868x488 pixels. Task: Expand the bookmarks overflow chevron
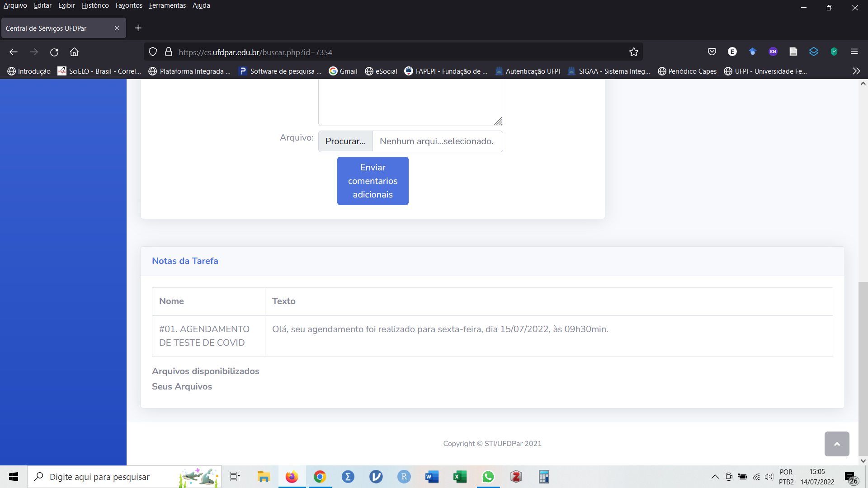(x=856, y=71)
